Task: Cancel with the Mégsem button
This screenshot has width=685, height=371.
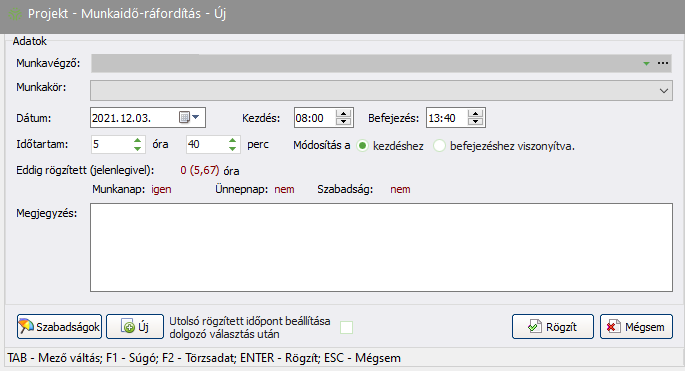Action: point(636,326)
